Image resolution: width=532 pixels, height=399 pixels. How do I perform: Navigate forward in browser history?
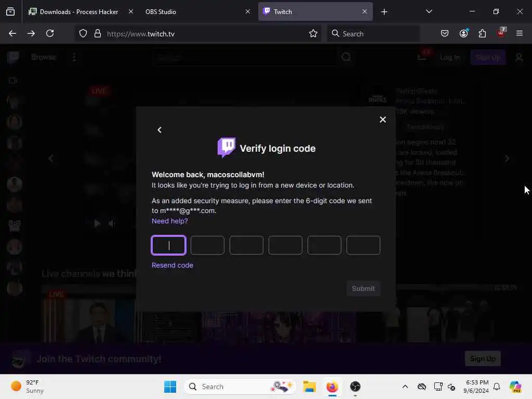coord(31,33)
